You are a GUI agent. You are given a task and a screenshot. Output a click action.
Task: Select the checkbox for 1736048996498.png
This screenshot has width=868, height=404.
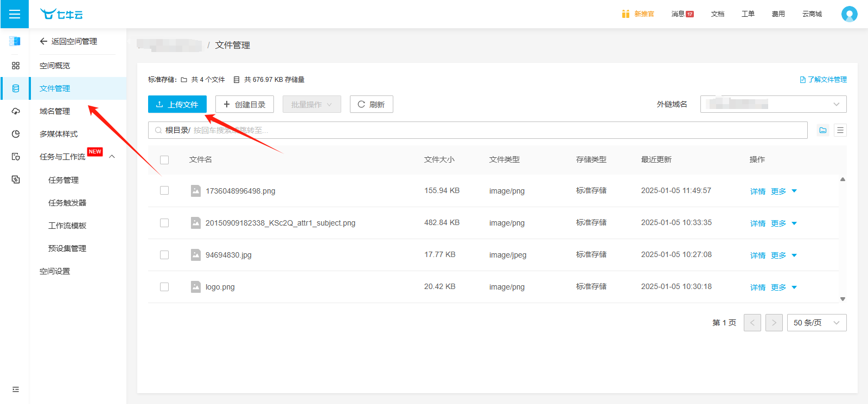pyautogui.click(x=164, y=190)
